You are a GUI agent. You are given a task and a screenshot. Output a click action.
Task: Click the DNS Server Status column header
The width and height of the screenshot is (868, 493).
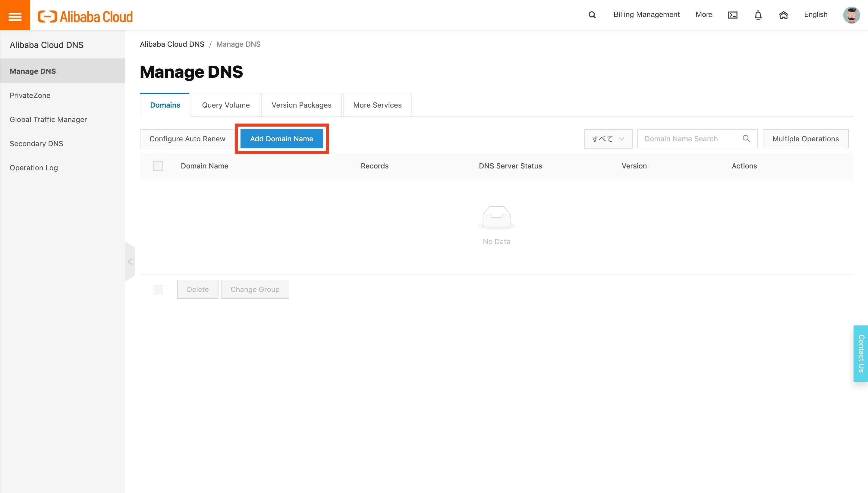click(510, 166)
